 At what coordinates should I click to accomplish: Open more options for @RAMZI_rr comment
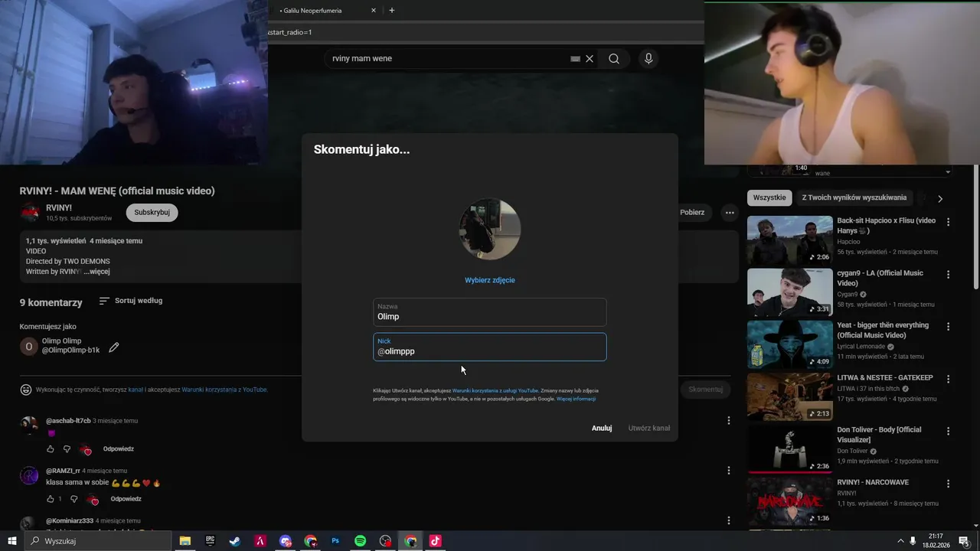(x=729, y=471)
